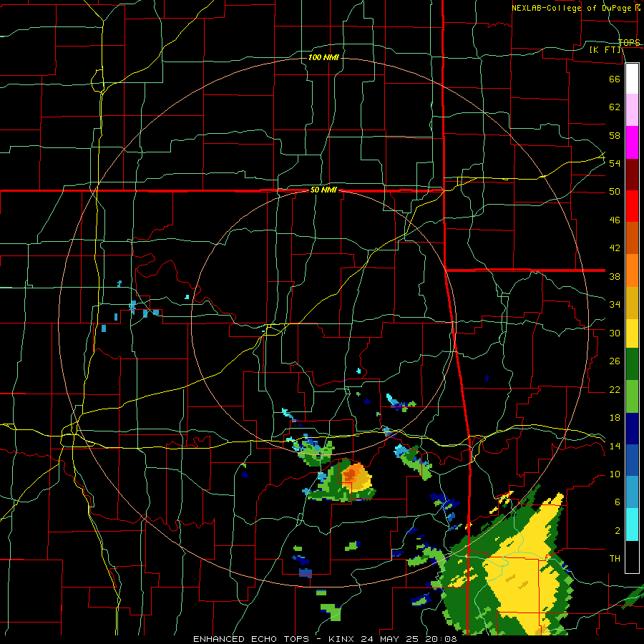Image resolution: width=644 pixels, height=644 pixels.
Task: Click the "38" legend value
Action: point(615,276)
